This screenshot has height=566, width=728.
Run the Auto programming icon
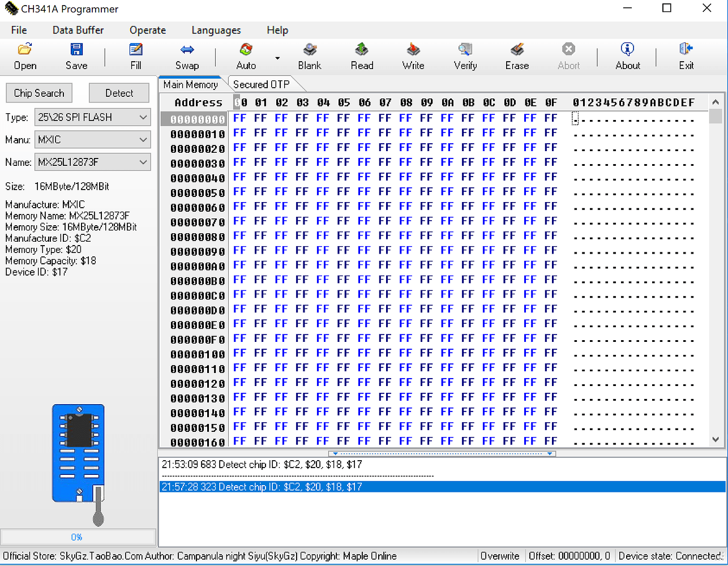pos(246,56)
